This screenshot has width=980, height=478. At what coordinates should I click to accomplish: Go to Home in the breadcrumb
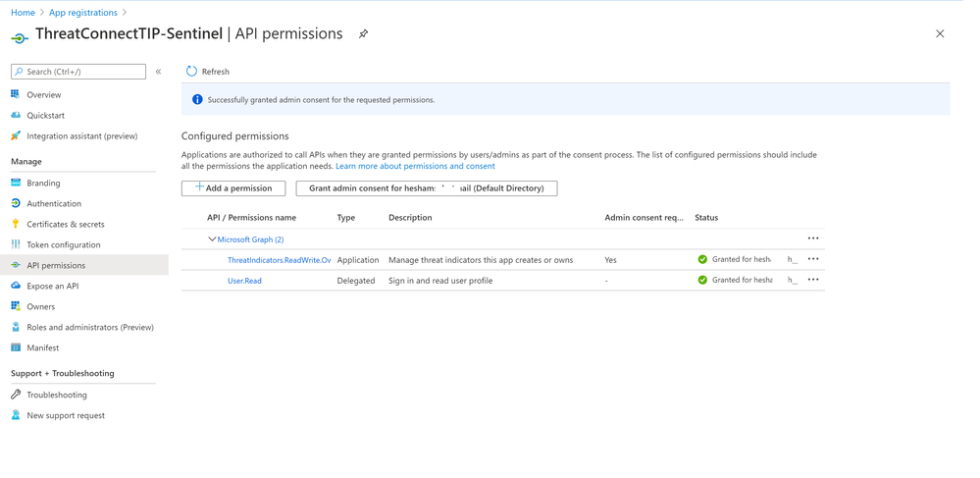tap(23, 13)
